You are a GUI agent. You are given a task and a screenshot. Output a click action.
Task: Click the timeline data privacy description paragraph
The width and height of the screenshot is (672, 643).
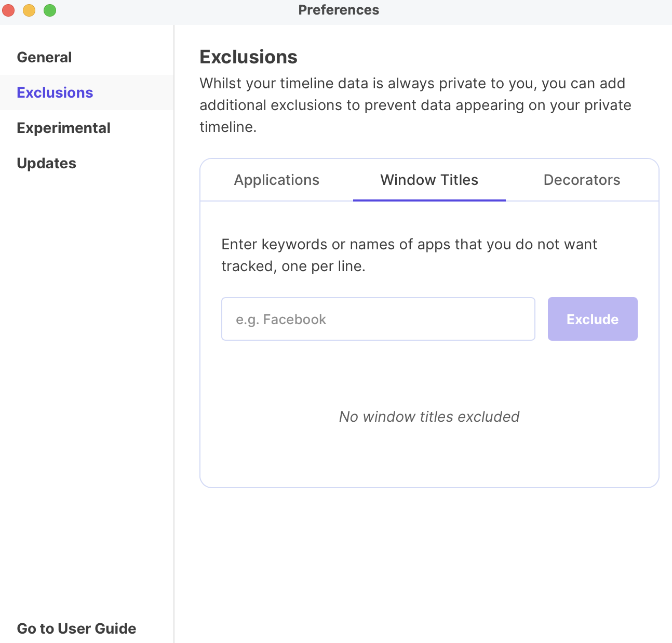(x=415, y=105)
